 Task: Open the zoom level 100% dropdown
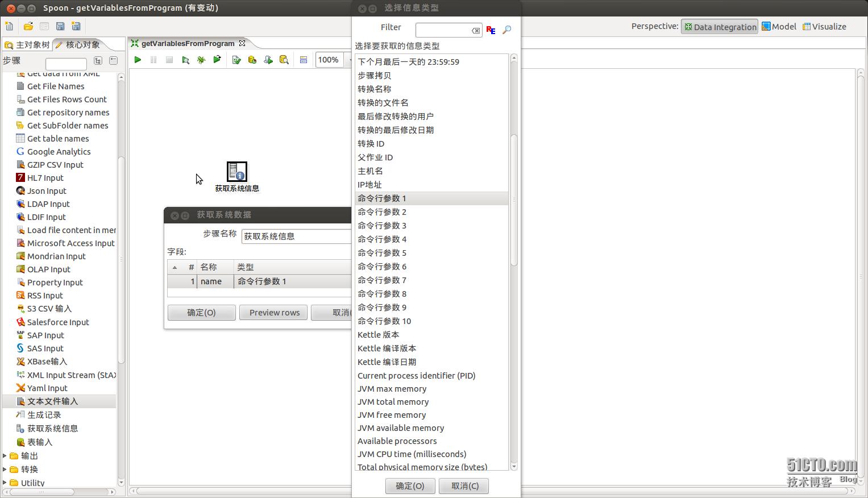coord(334,60)
